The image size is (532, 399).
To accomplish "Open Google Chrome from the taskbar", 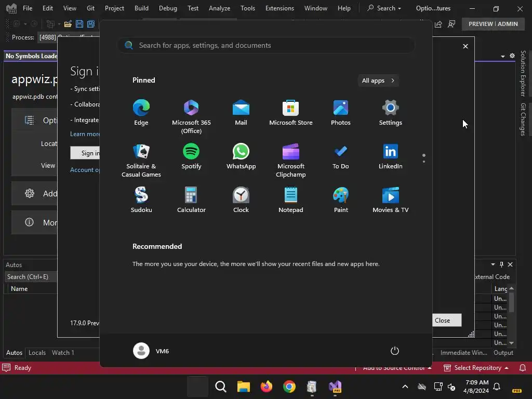I will pos(289,387).
